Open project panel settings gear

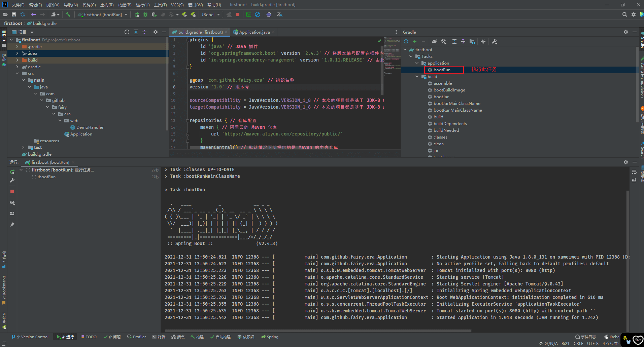pos(156,32)
